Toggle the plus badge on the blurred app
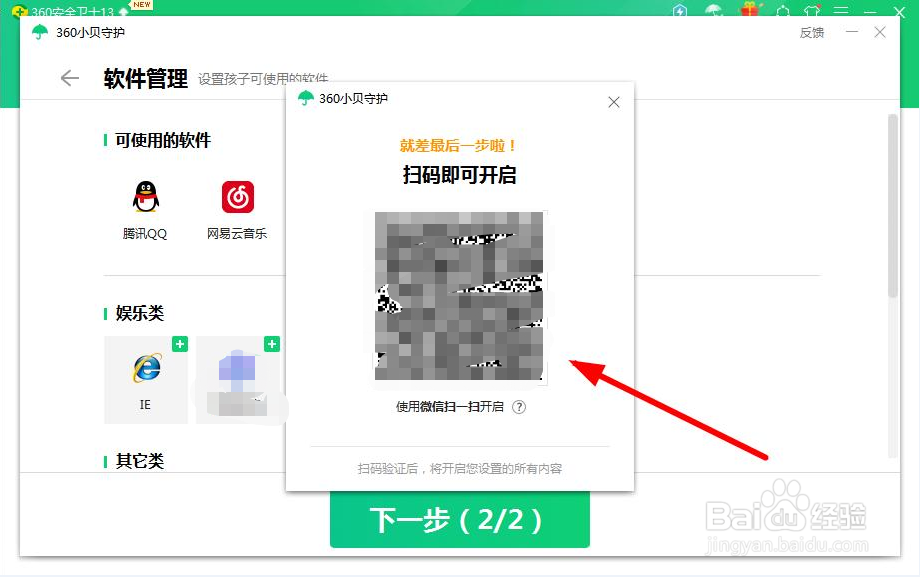 (271, 344)
